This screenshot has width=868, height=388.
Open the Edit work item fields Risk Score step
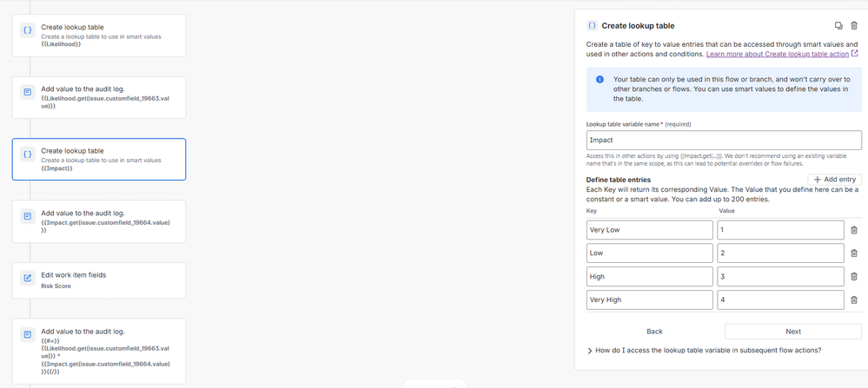point(99,280)
